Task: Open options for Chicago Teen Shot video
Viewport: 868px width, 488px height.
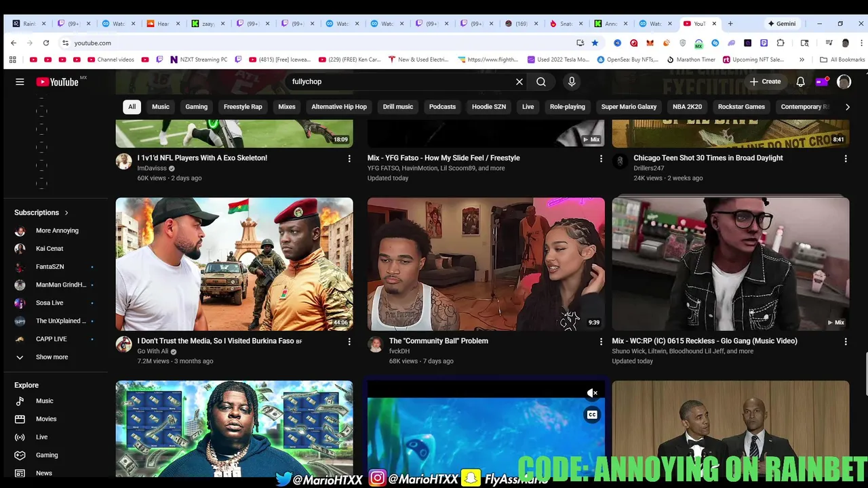Action: pos(846,159)
